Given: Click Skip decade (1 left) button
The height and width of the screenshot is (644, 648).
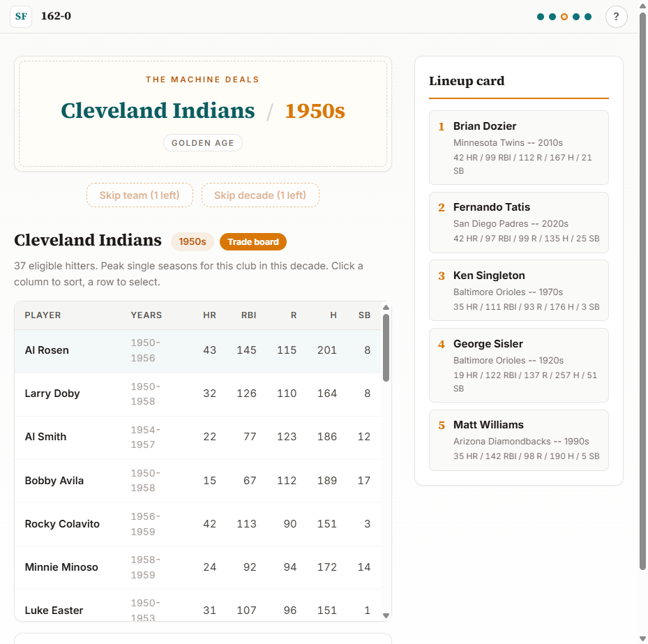Looking at the screenshot, I should coord(260,195).
